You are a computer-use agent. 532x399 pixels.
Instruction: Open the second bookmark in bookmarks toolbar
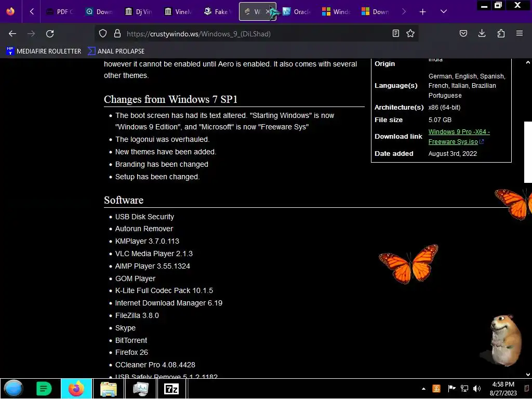(116, 51)
